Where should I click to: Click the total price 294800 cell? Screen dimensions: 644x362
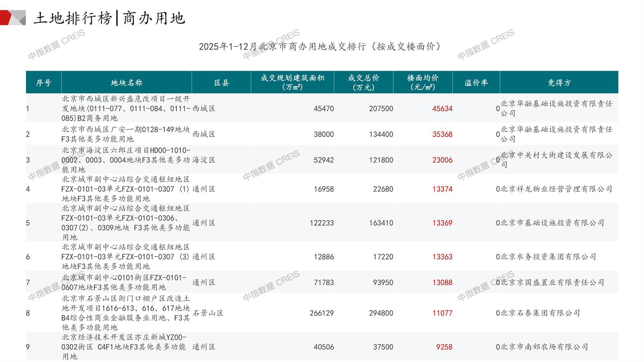click(x=381, y=313)
